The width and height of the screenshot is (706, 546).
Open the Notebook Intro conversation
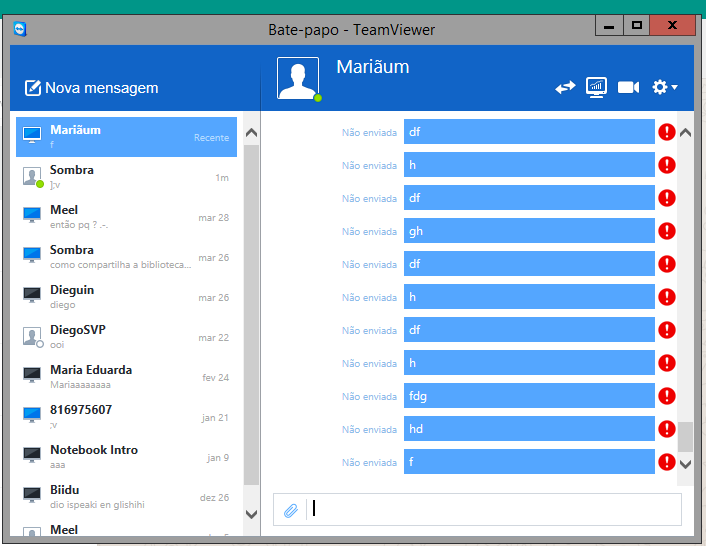point(127,457)
